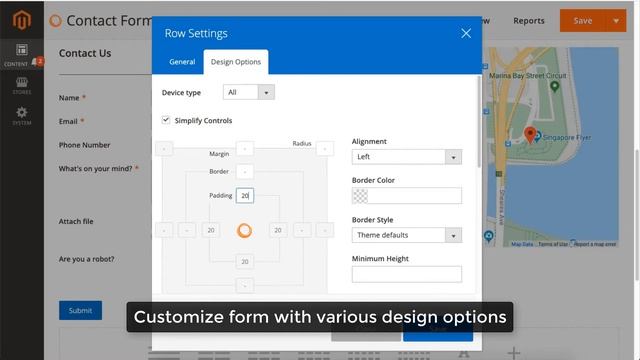Open the Reports link
The width and height of the screenshot is (640, 360).
(x=529, y=21)
